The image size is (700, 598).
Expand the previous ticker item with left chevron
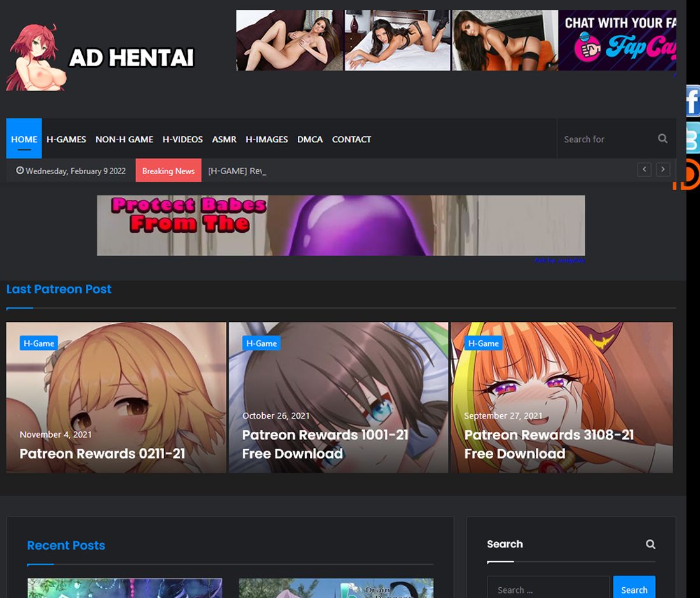644,169
